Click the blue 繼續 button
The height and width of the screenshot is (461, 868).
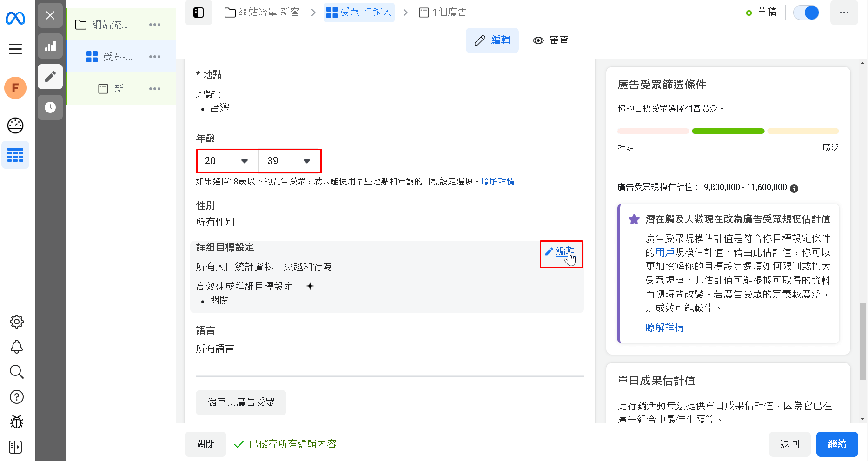(837, 444)
